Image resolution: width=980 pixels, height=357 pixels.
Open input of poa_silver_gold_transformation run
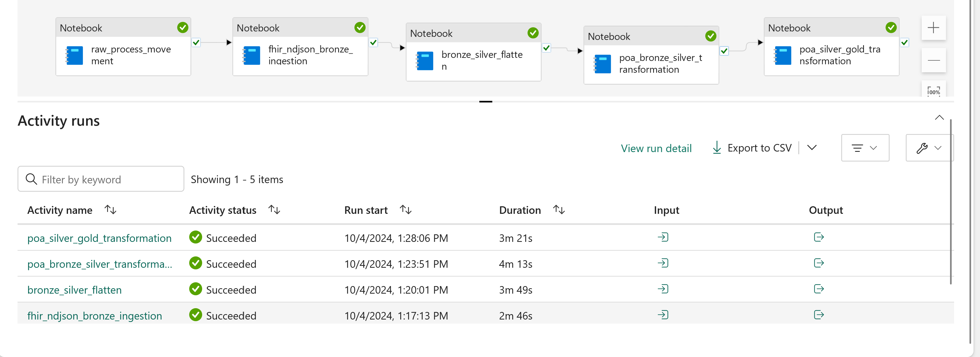tap(663, 238)
